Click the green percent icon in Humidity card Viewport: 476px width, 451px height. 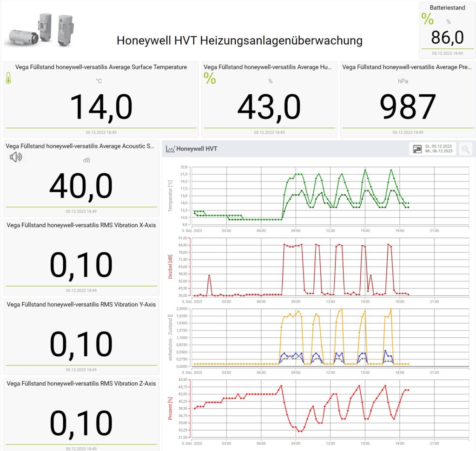click(210, 78)
